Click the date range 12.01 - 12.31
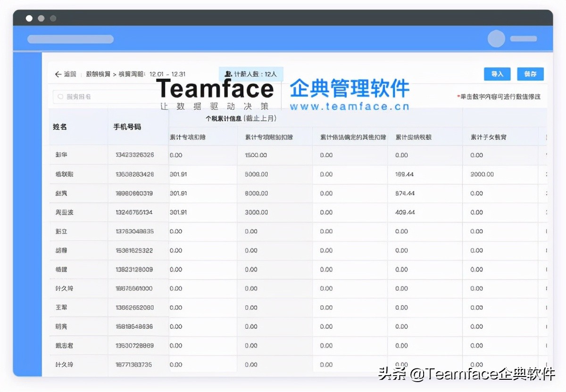 click(x=167, y=74)
